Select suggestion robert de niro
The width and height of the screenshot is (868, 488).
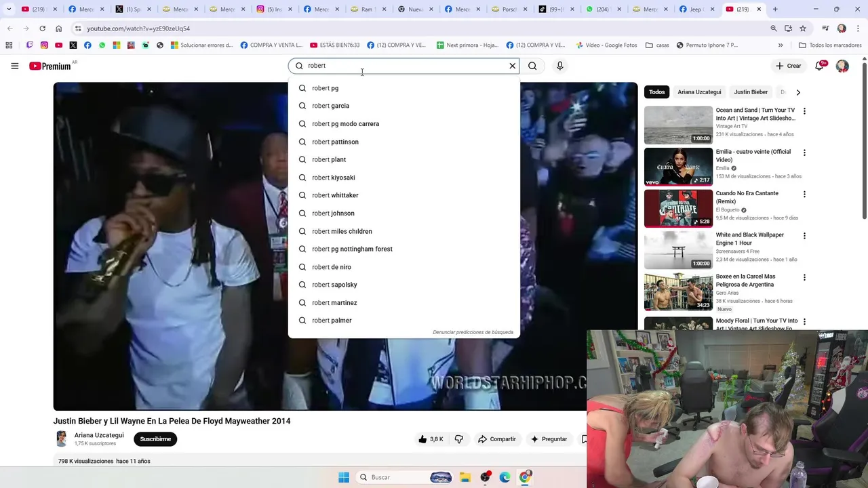click(404, 267)
